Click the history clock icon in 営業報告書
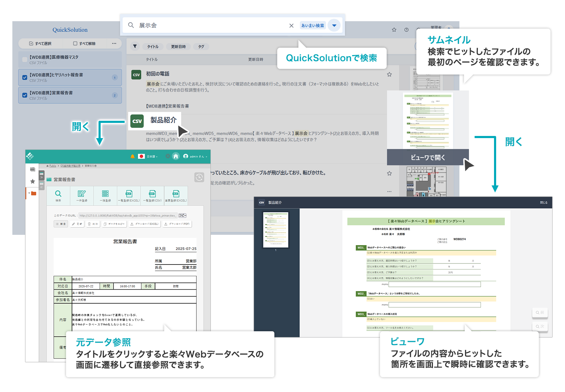The height and width of the screenshot is (392, 565). tap(199, 177)
